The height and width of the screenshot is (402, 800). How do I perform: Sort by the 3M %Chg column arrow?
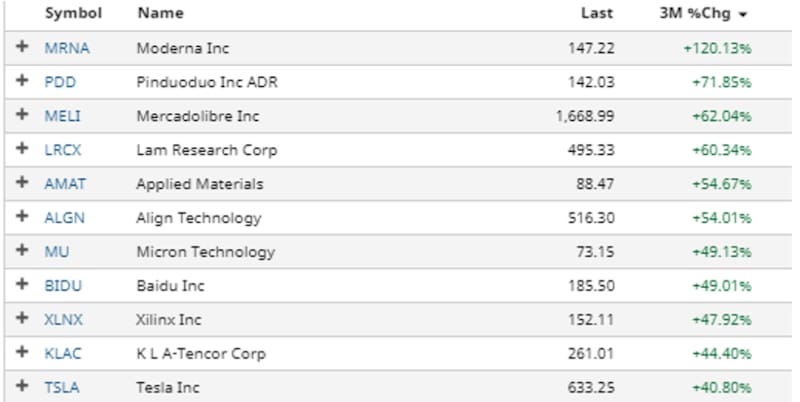pos(743,15)
